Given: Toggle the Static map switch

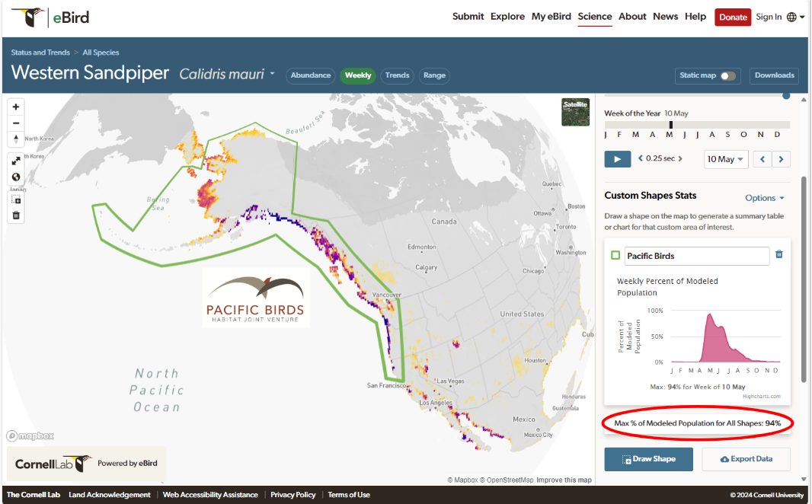Looking at the screenshot, I should click(727, 76).
